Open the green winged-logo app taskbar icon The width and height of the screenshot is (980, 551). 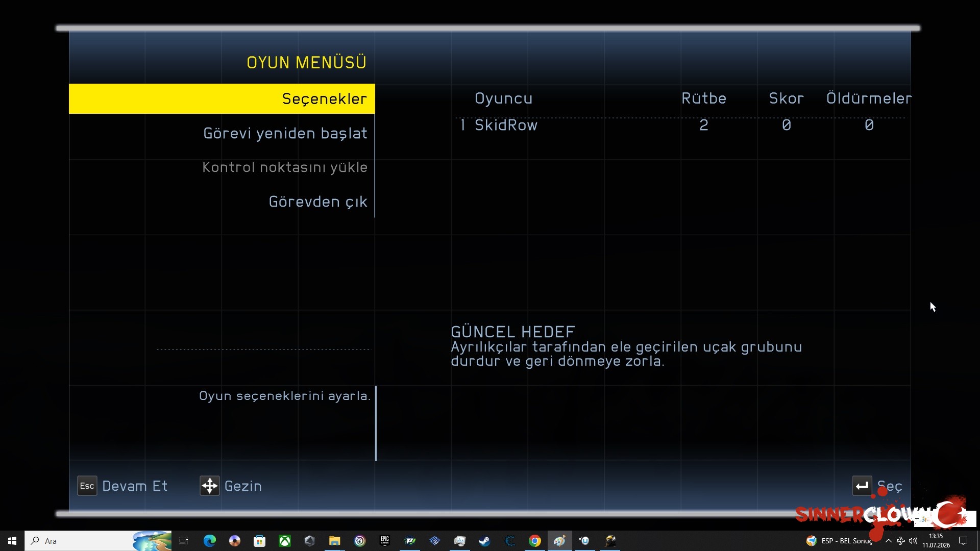(x=410, y=541)
